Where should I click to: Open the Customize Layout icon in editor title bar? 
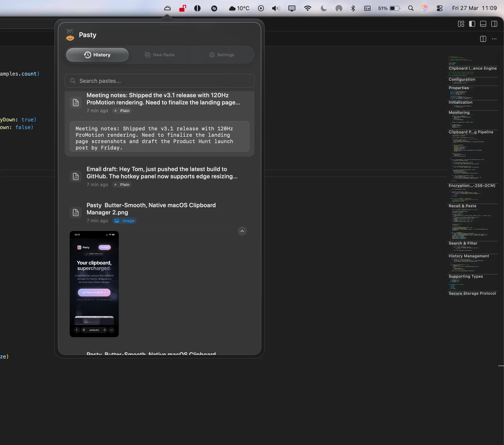click(461, 24)
